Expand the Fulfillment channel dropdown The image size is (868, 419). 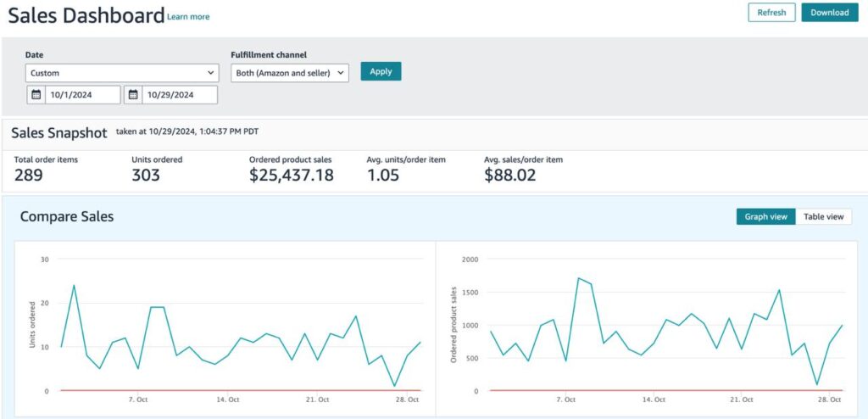click(290, 73)
